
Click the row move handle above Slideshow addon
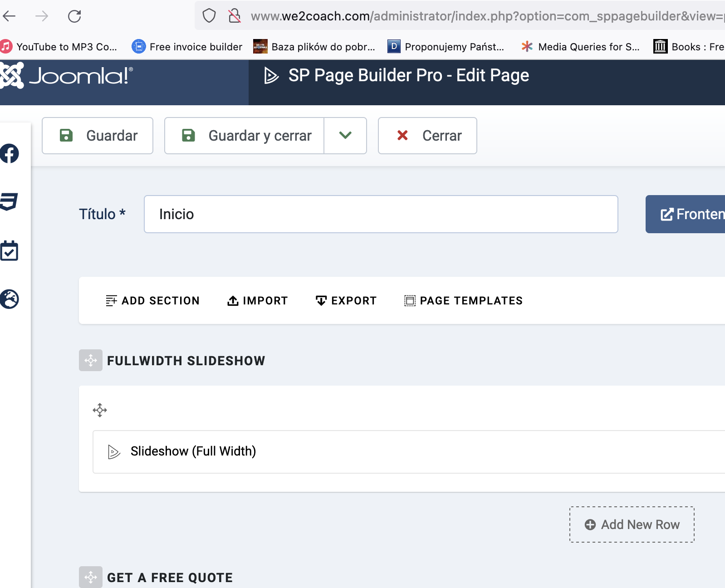point(100,410)
